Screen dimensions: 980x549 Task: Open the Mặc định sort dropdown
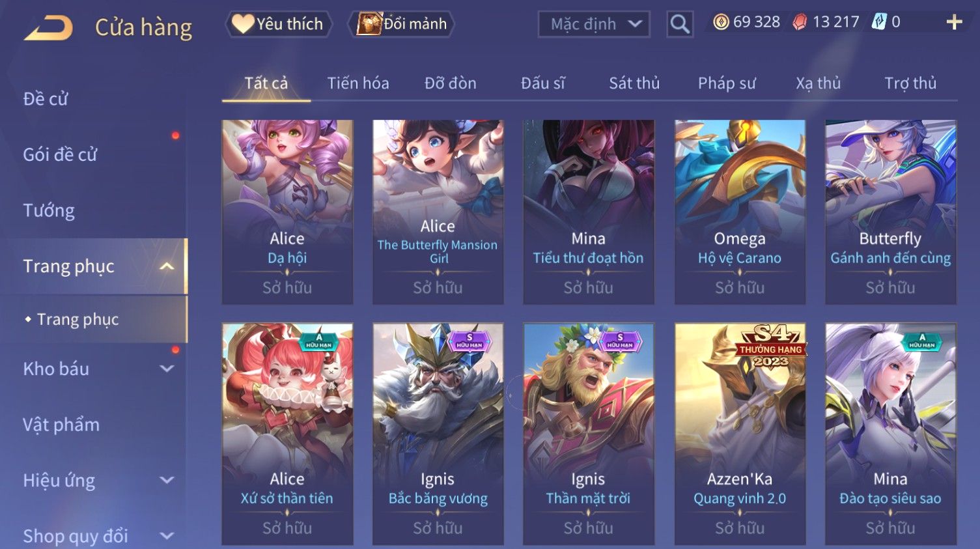[x=594, y=25]
